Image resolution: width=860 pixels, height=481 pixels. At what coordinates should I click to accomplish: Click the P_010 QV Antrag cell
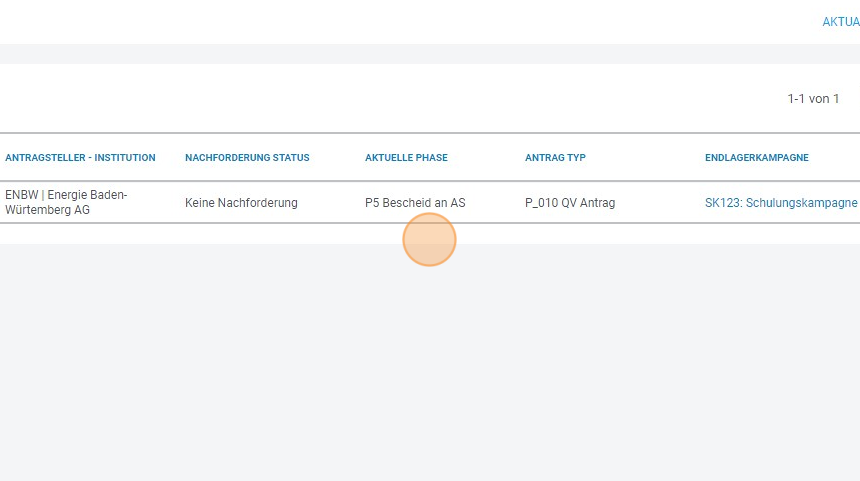570,203
